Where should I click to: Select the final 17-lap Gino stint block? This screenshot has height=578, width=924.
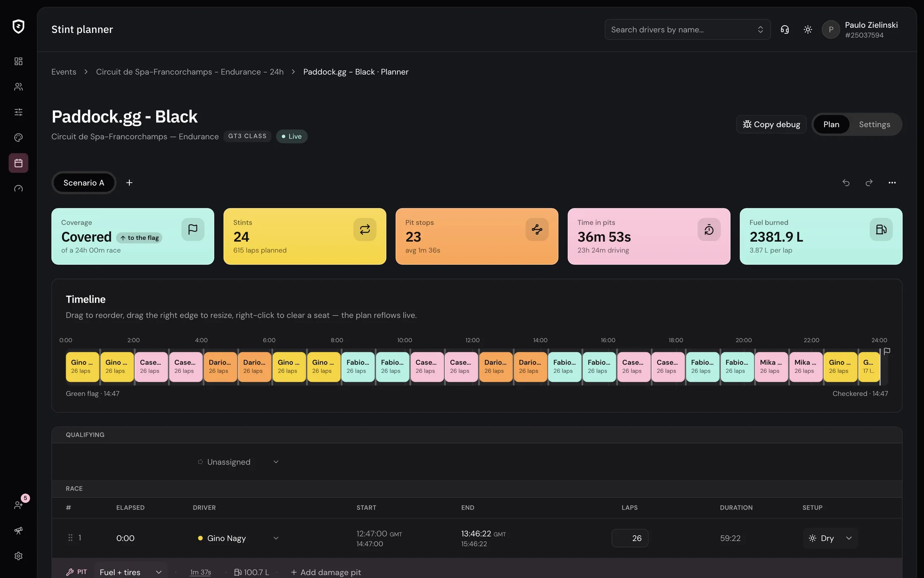[869, 367]
